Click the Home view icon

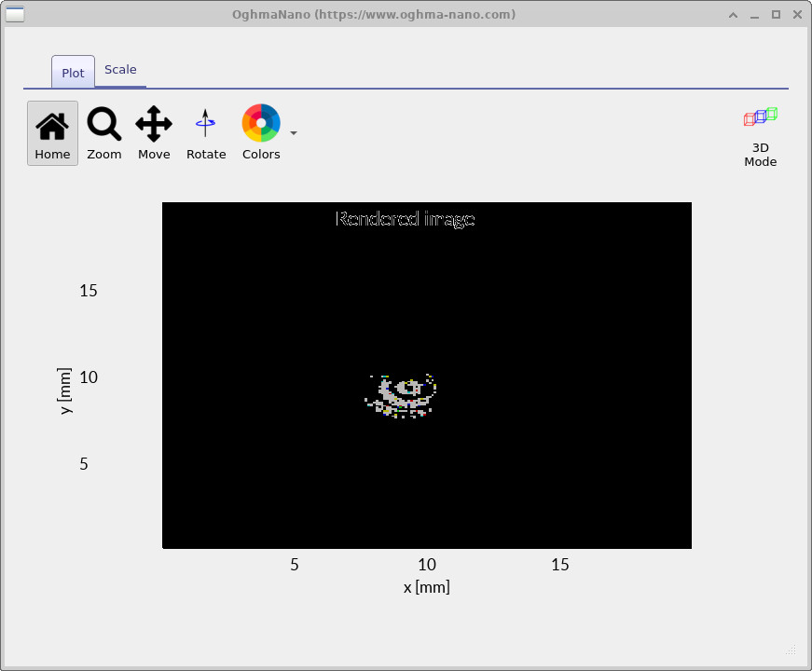[x=52, y=132]
